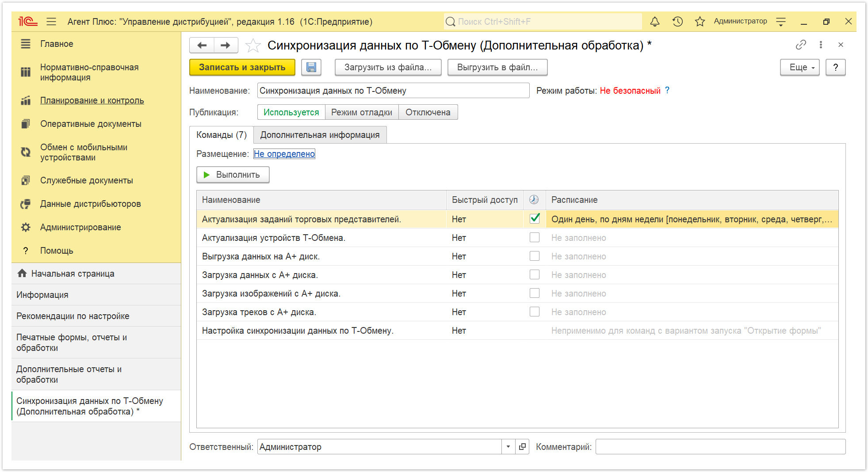
Task: Click the Комментарий input field
Action: point(720,447)
